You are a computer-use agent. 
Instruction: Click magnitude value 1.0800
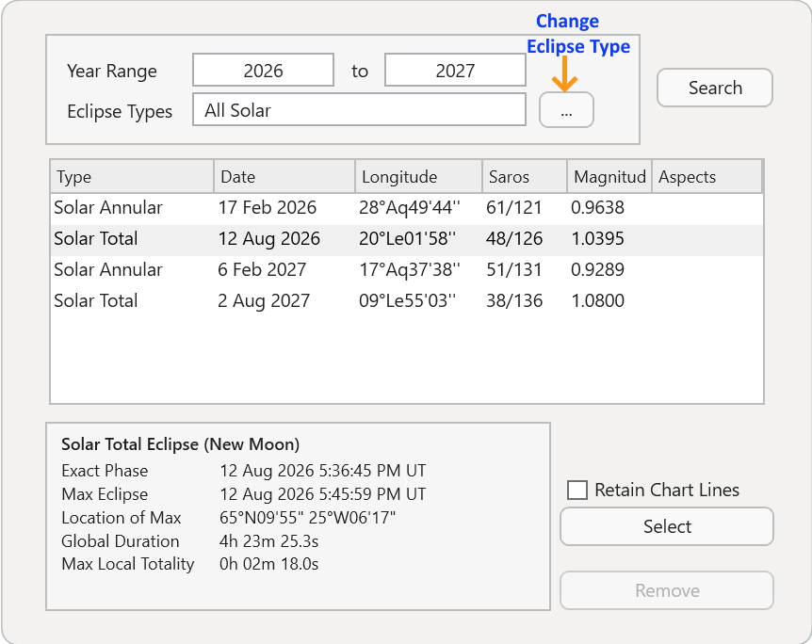tap(597, 300)
